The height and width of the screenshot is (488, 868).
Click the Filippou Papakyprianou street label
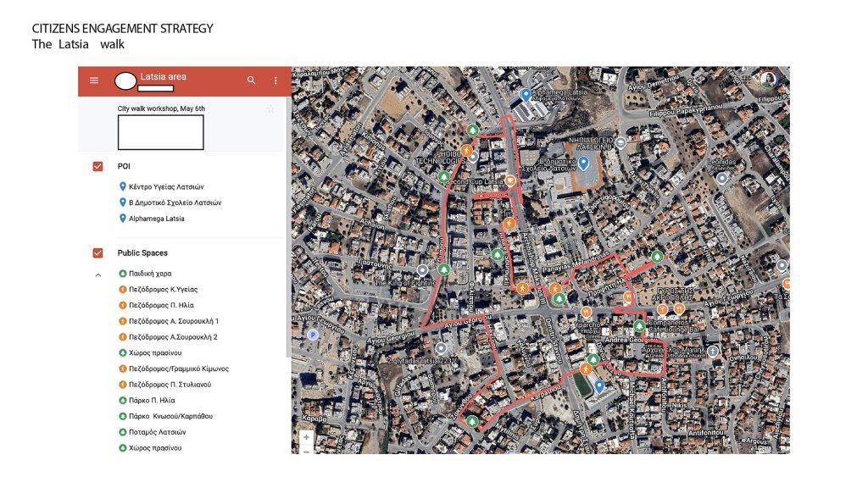point(685,109)
